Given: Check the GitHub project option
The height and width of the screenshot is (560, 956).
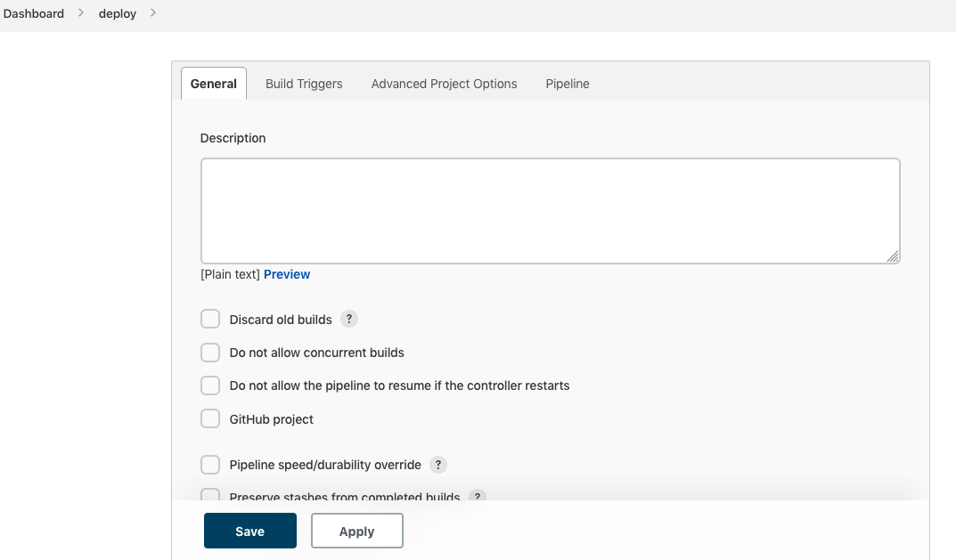Looking at the screenshot, I should coord(210,419).
